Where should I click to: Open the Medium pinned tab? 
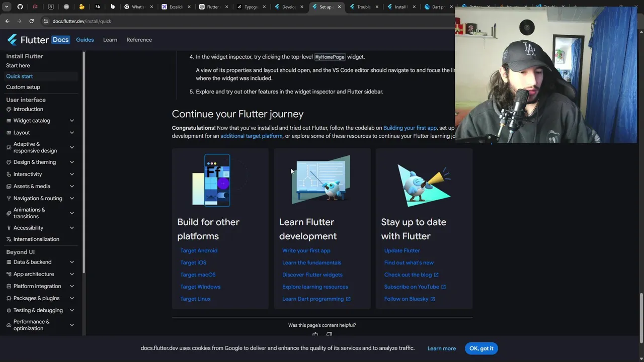click(x=98, y=7)
